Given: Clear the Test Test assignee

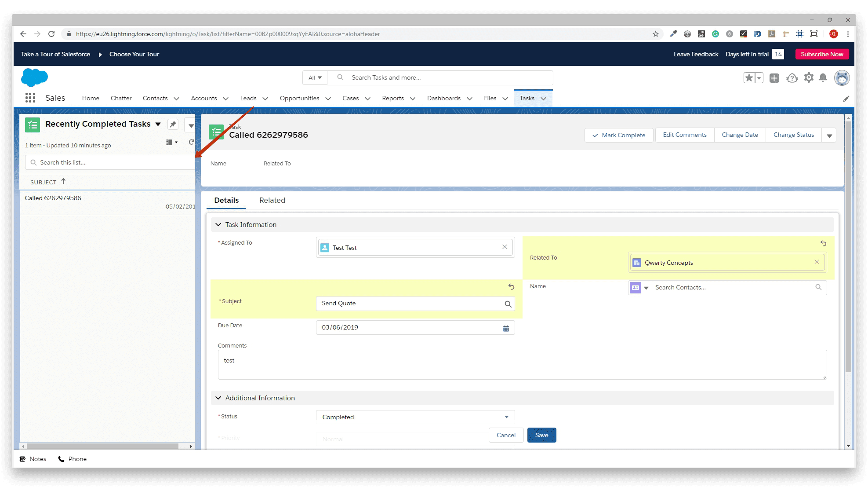Looking at the screenshot, I should [x=505, y=247].
